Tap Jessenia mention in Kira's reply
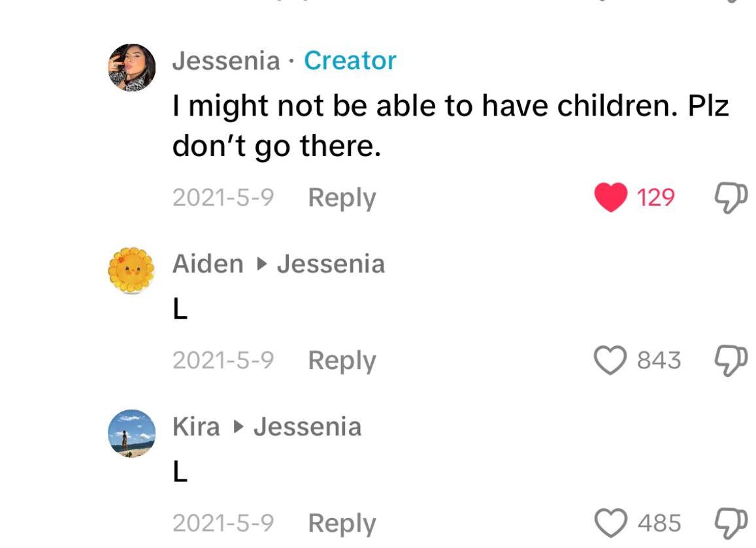 [x=307, y=427]
